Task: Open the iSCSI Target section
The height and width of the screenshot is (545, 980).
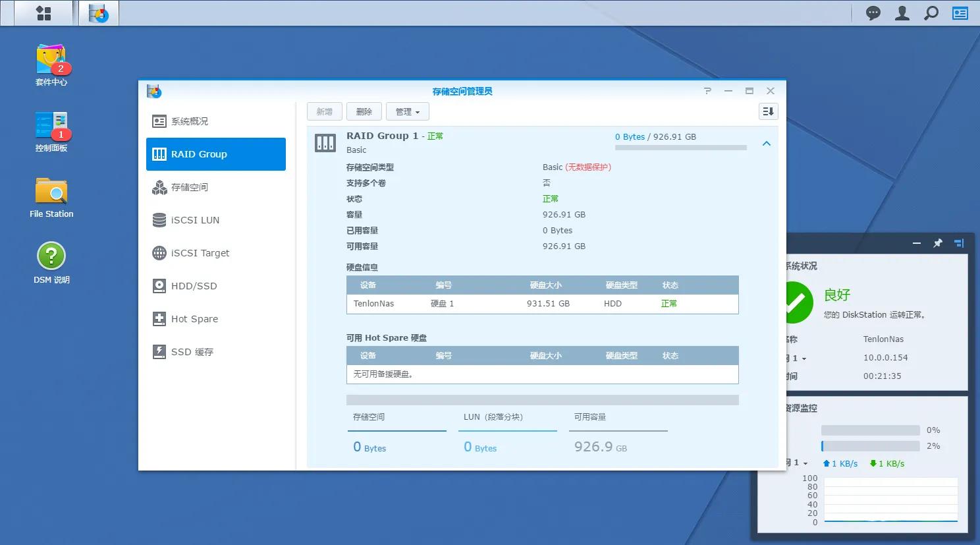Action: tap(200, 252)
